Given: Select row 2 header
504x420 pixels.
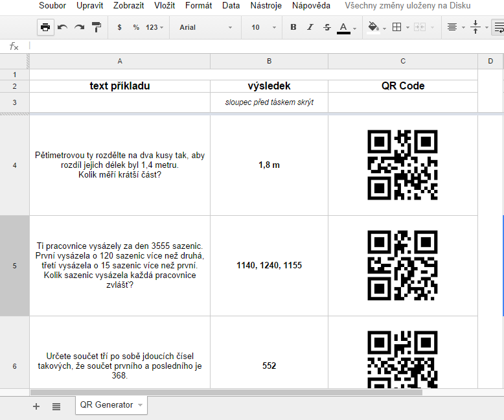Looking at the screenshot, I should tap(14, 86).
